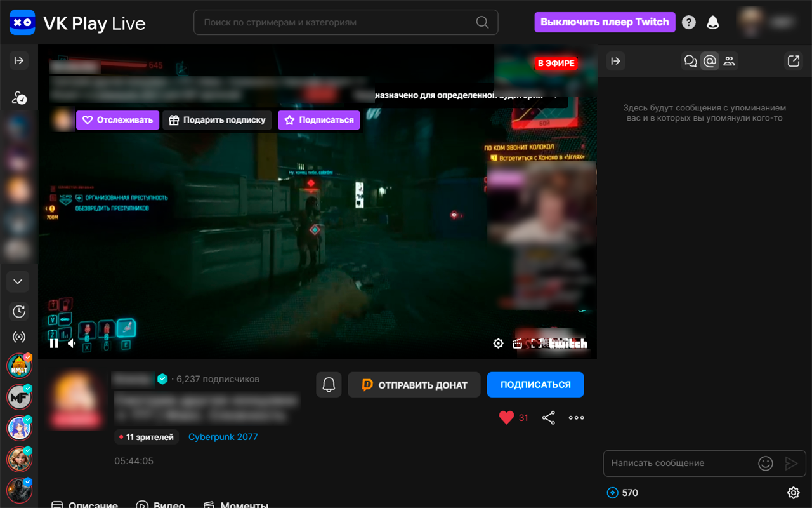
Task: Click the verified checkmark badge
Action: [162, 379]
